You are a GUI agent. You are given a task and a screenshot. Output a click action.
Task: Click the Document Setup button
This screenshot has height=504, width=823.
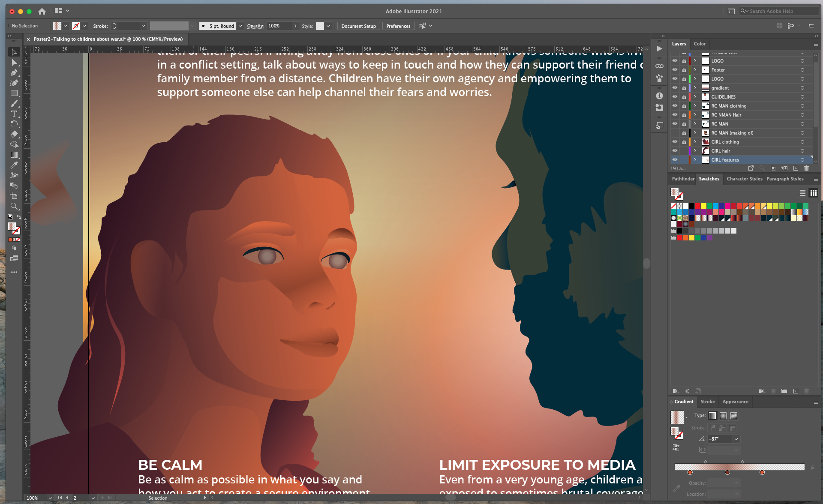[x=358, y=26]
